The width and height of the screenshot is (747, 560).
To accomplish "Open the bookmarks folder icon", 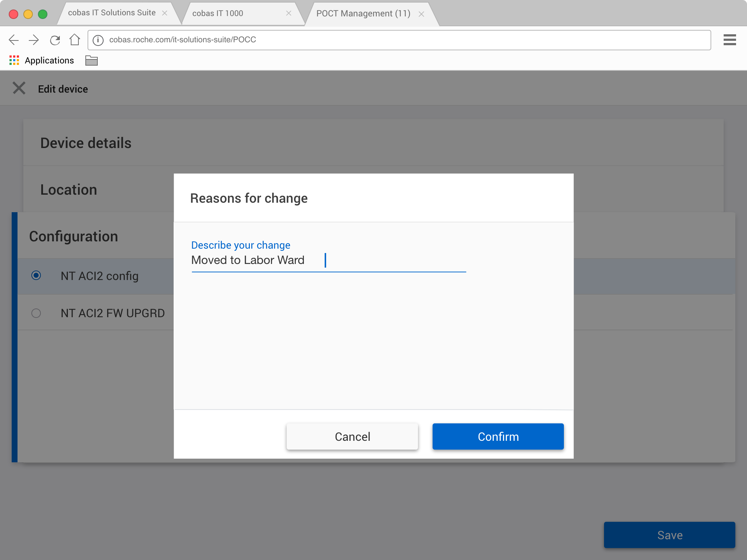I will pyautogui.click(x=91, y=61).
